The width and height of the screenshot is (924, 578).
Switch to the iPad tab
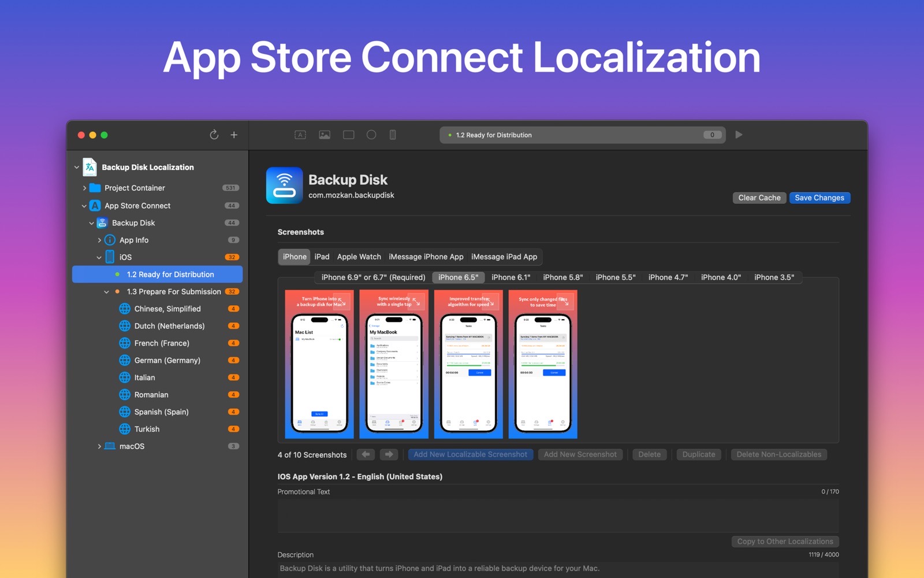pyautogui.click(x=322, y=257)
